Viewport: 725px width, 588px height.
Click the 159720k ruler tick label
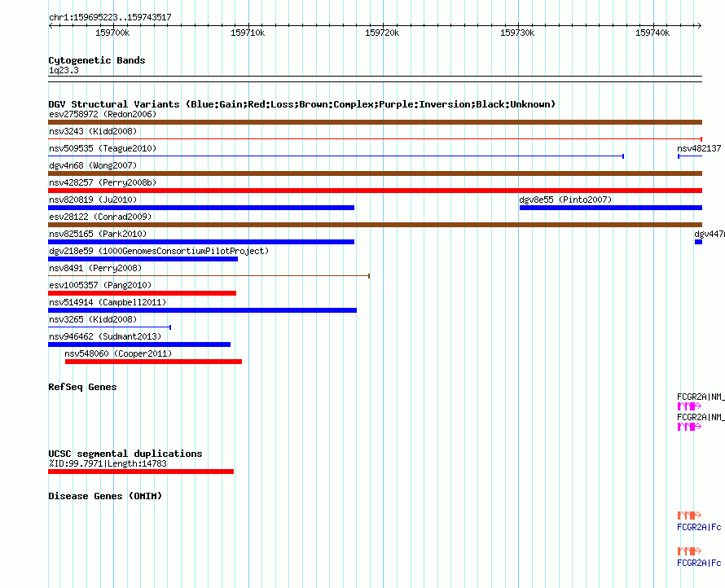[x=382, y=33]
